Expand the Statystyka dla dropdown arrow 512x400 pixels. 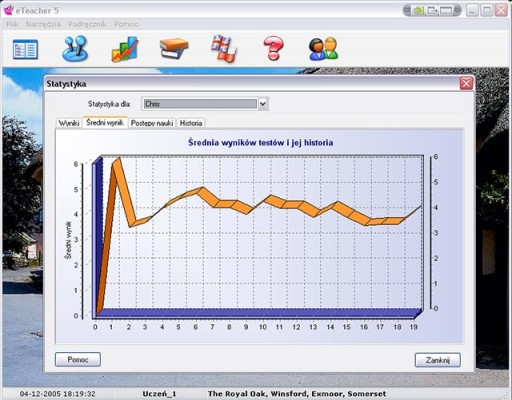point(263,104)
